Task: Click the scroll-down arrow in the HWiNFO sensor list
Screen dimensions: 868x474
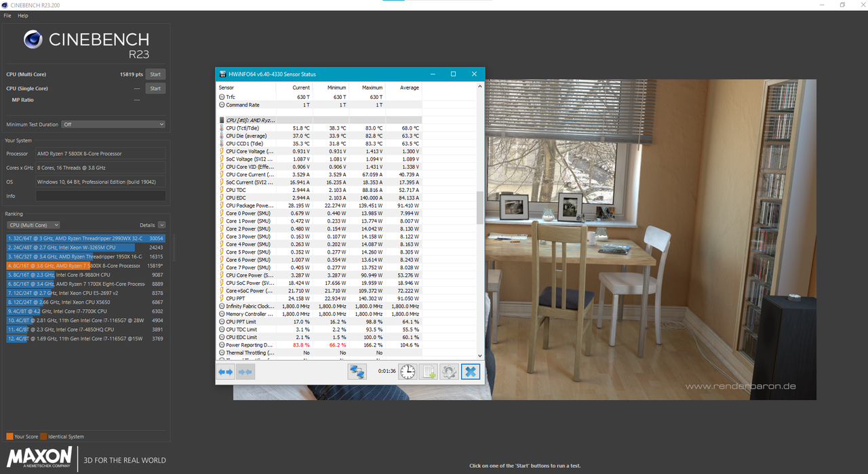Action: click(480, 355)
